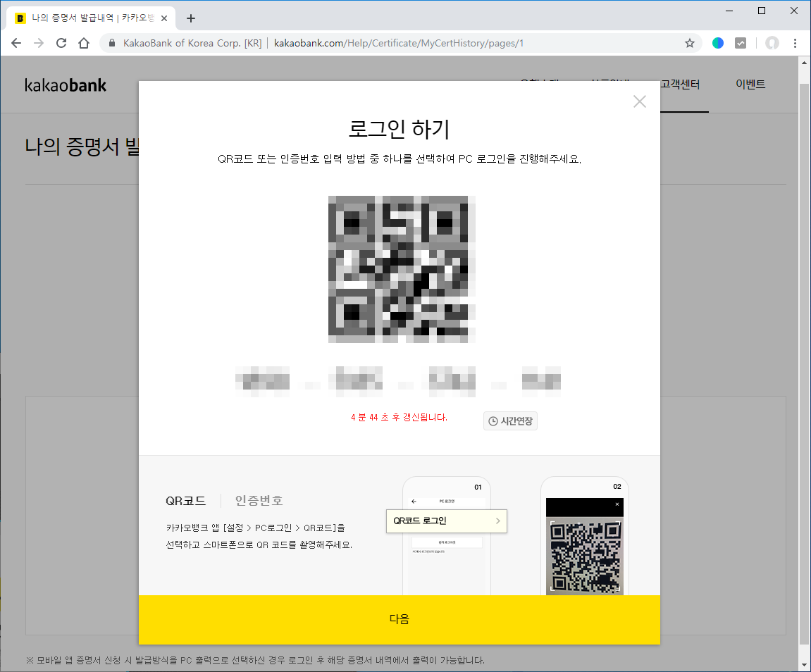Click the scrollbar down arrow
Screen dimensions: 811x672
pos(804,665)
